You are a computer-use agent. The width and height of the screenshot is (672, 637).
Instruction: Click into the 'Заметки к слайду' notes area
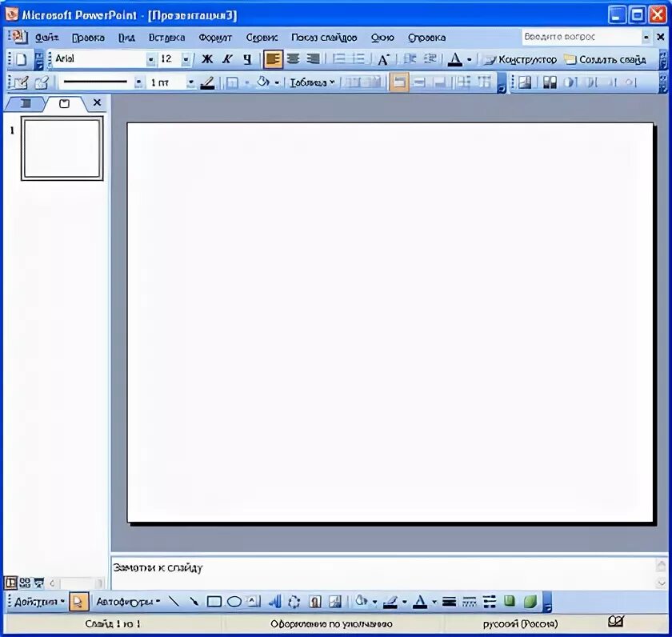point(383,573)
